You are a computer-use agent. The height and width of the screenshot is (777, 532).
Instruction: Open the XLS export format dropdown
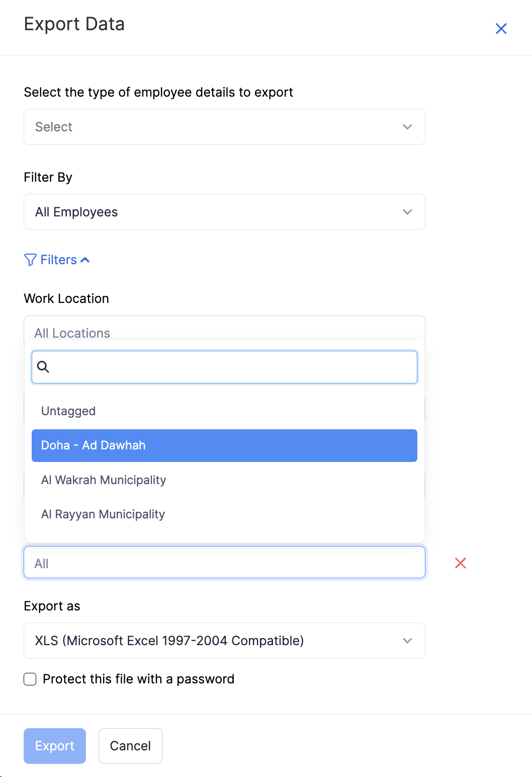pos(224,641)
